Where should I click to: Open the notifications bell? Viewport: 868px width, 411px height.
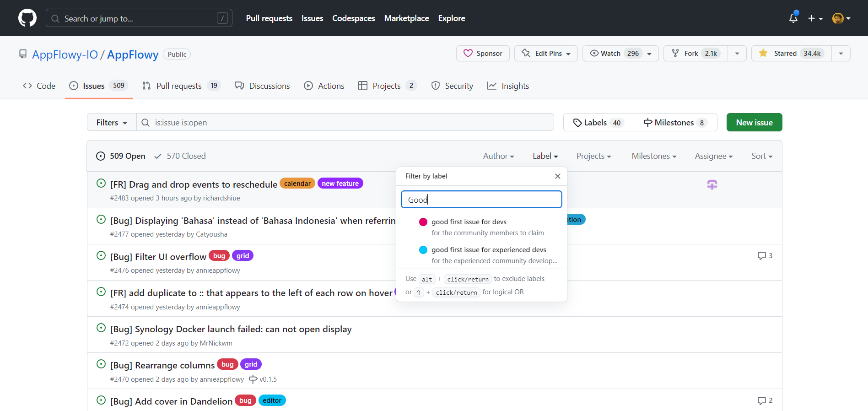pos(793,18)
